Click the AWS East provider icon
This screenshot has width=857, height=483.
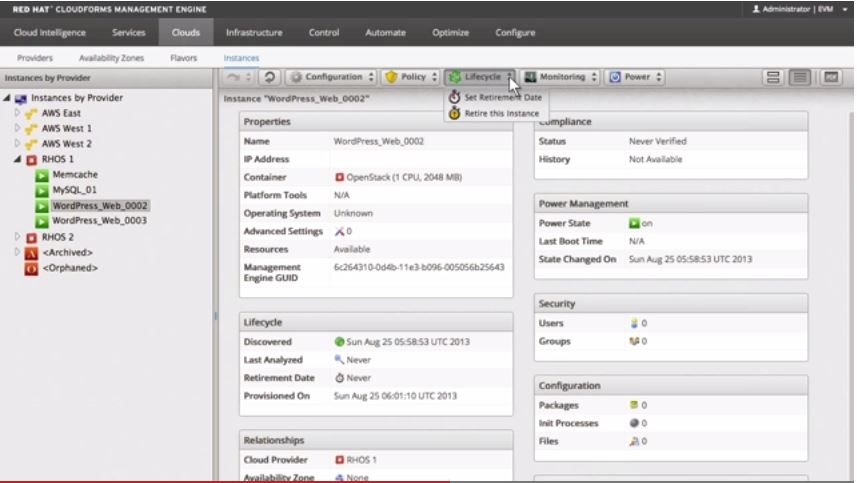(x=31, y=113)
